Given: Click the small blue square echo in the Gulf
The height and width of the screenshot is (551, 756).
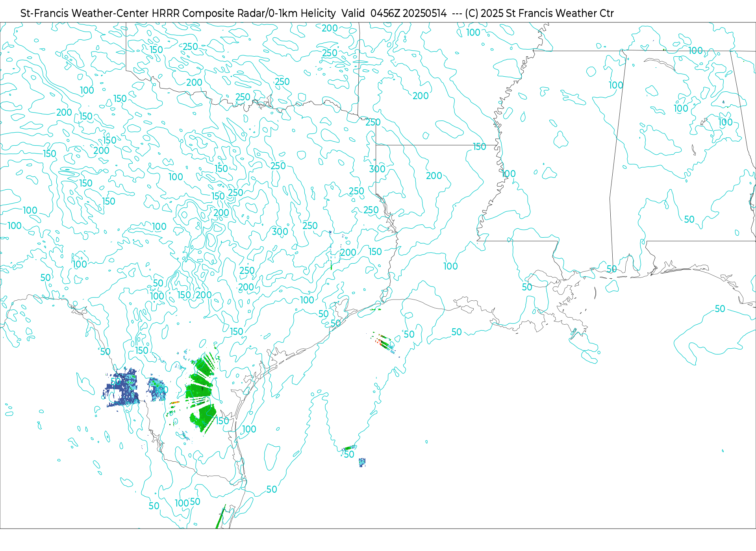Looking at the screenshot, I should 362,462.
